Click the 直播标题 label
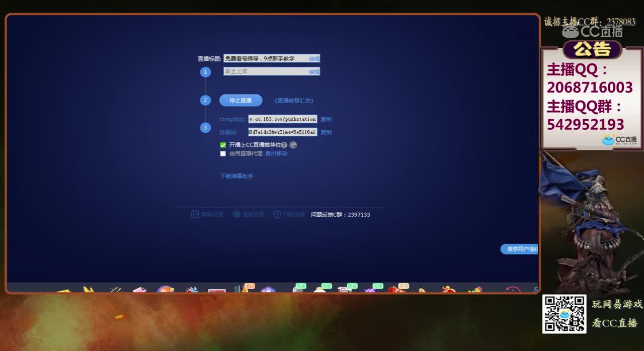 [209, 59]
